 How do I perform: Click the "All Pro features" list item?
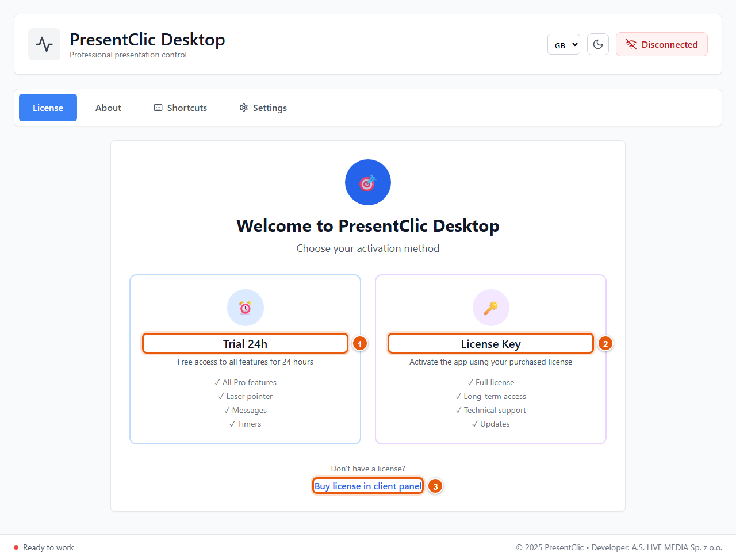pyautogui.click(x=246, y=382)
